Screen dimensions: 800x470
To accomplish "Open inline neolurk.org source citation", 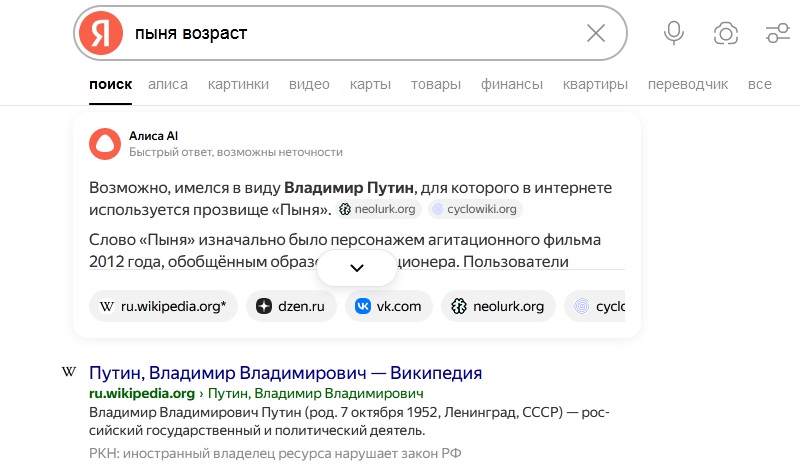I will click(378, 209).
